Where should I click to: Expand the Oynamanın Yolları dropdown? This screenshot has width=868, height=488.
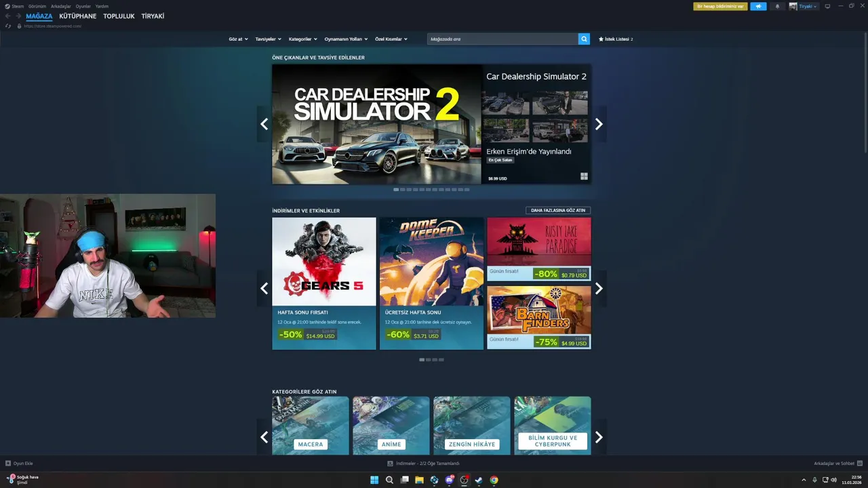pos(346,39)
